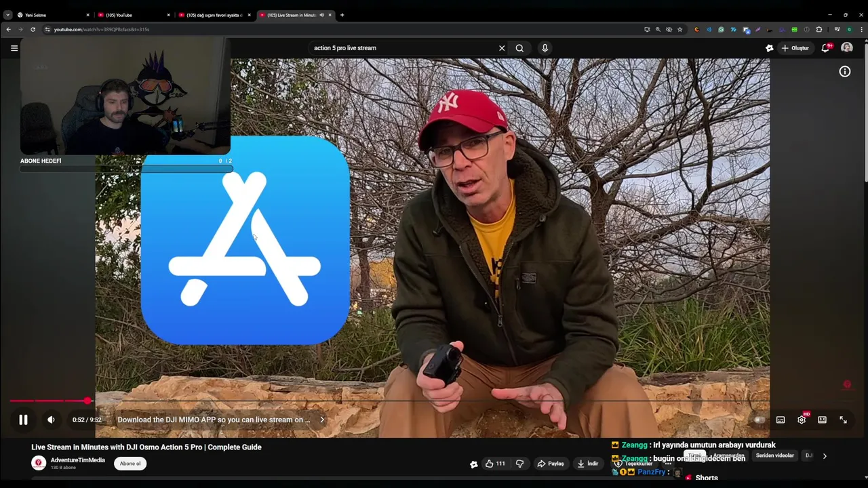Click Paylaş share button
868x488 pixels.
pos(550,464)
